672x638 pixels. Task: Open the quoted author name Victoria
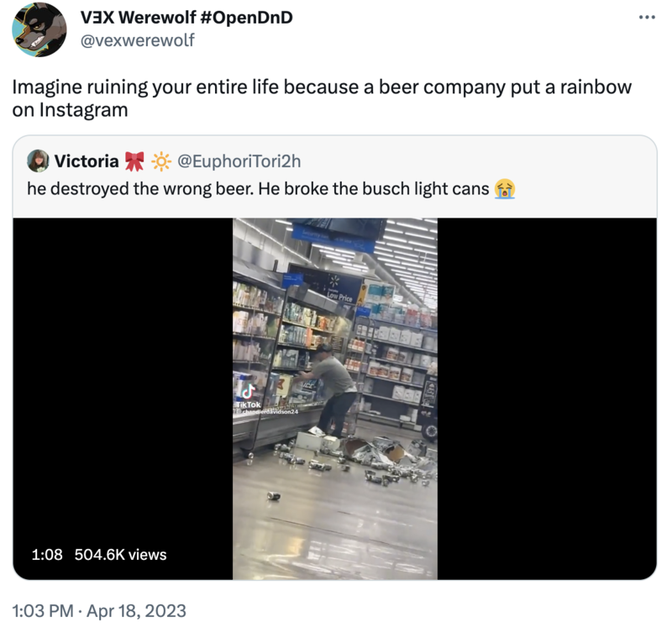tap(87, 161)
